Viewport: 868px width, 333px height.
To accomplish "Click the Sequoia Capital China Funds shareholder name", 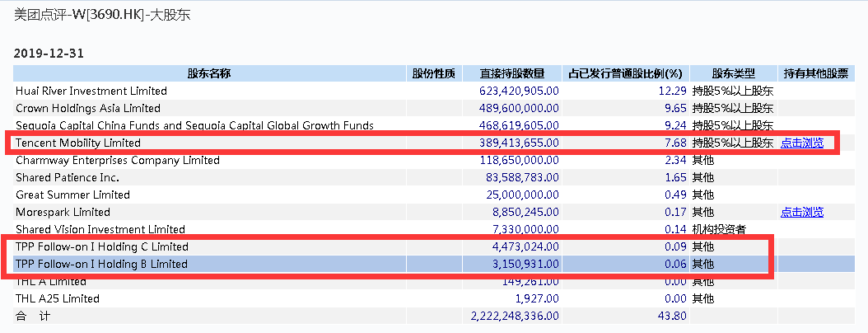I will (x=194, y=126).
